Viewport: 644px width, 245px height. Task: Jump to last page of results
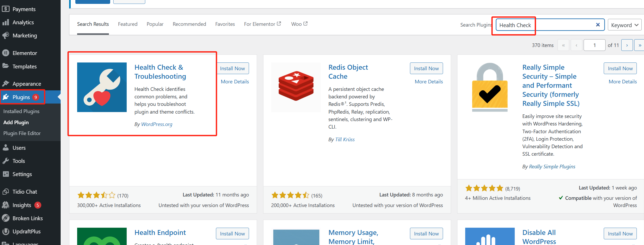[x=639, y=45]
